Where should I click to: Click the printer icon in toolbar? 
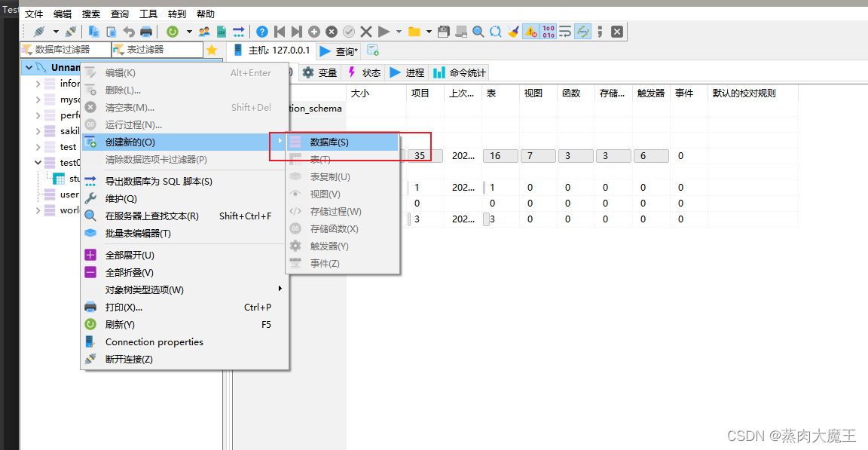146,32
